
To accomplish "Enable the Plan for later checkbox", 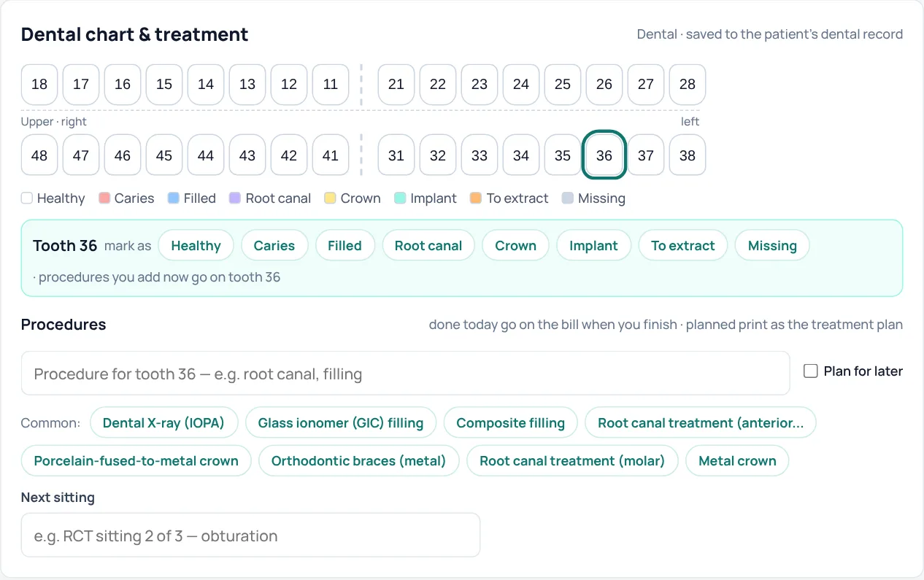I will click(x=810, y=371).
